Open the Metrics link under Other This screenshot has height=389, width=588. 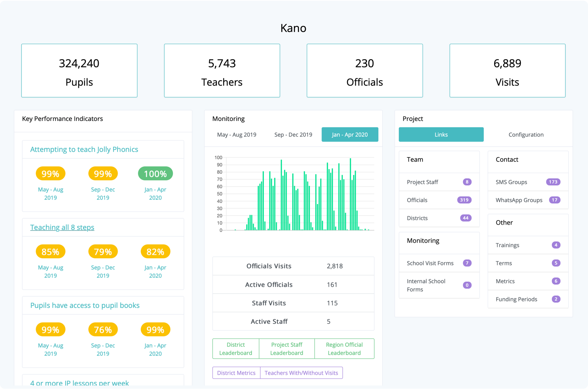coord(528,281)
